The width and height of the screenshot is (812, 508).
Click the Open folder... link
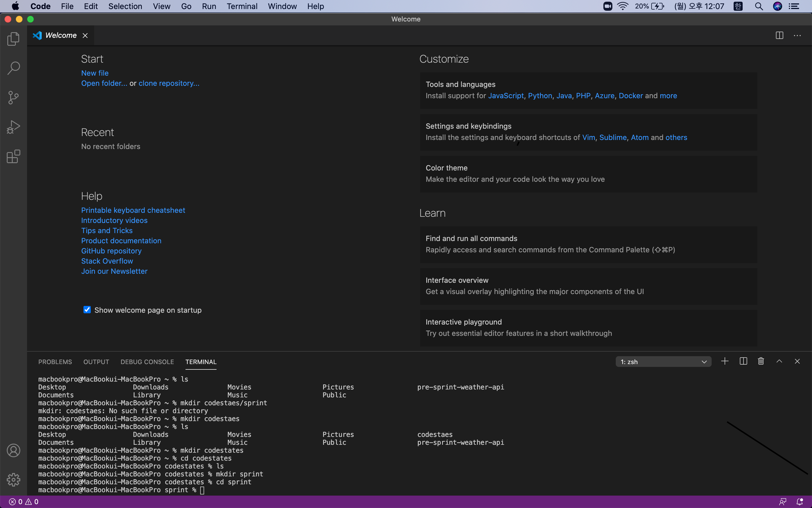tap(104, 83)
